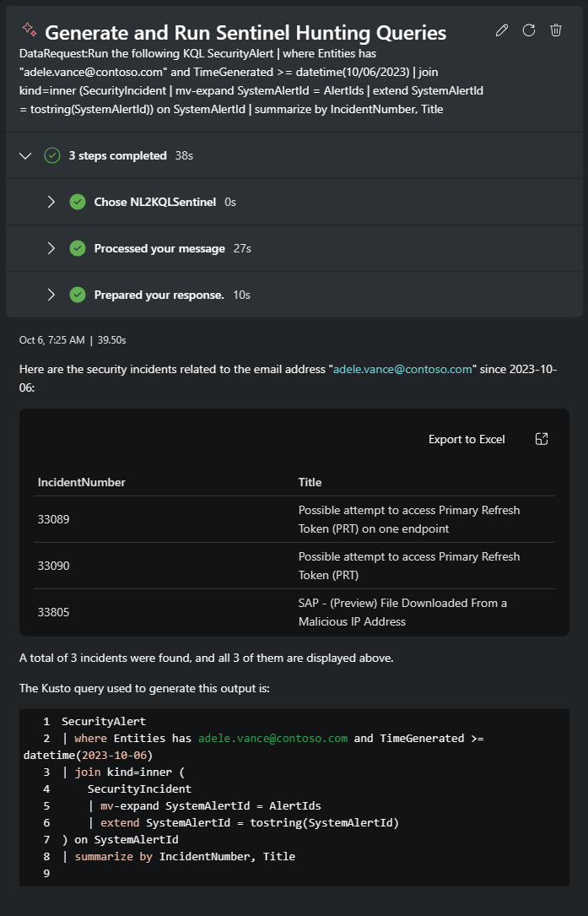Click the sparkle icon beside the prompt title

pyautogui.click(x=29, y=30)
